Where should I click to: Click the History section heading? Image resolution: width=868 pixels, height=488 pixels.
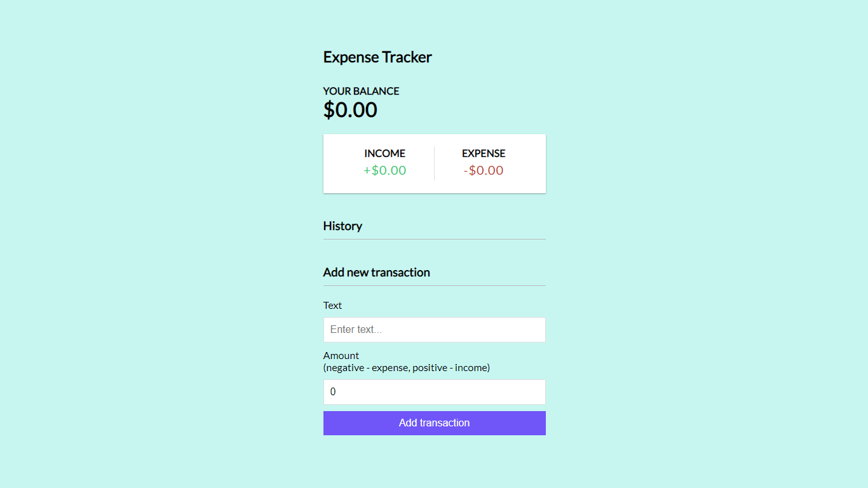pos(342,226)
